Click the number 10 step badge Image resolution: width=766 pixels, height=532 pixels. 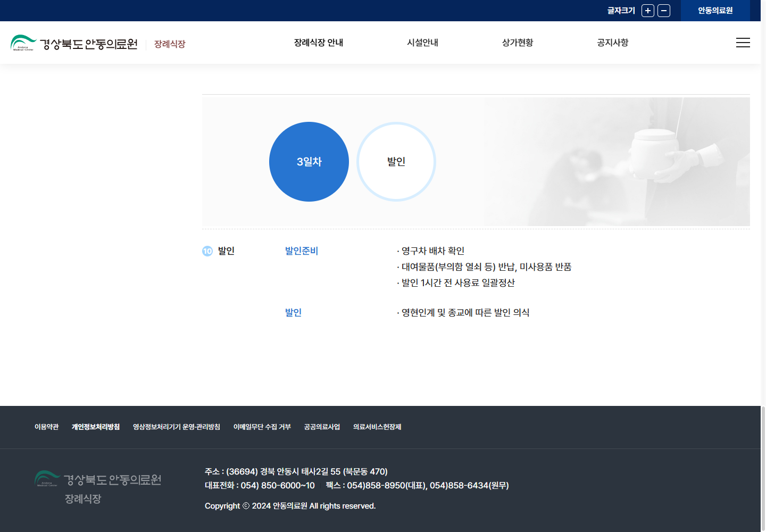point(207,251)
